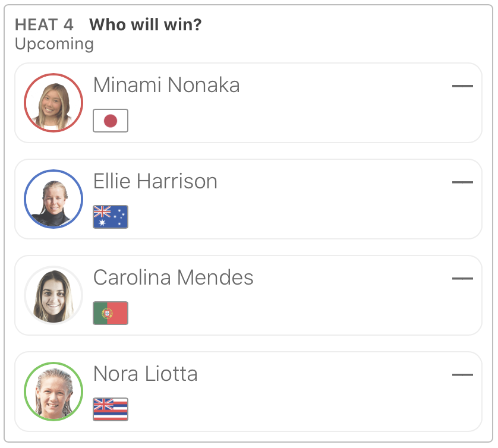Open Carolina Mendes's name link

(174, 278)
